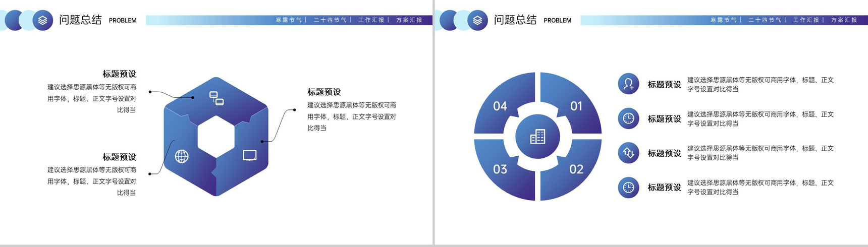This screenshot has height=247, width=868.
Task: Select the PROBLEM label on the right slide
Action: point(558,21)
